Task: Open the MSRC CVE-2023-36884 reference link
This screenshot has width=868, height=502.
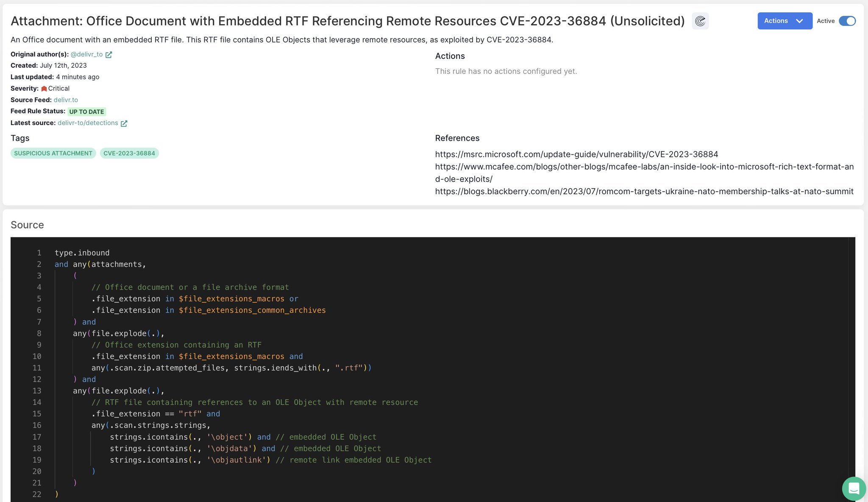Action: coord(576,154)
